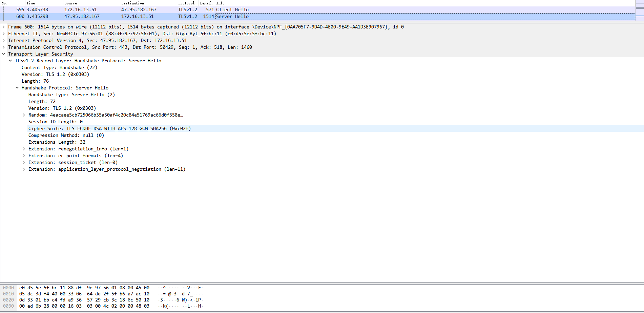Expand the Ethernet II section
The image size is (644, 313).
coord(4,34)
